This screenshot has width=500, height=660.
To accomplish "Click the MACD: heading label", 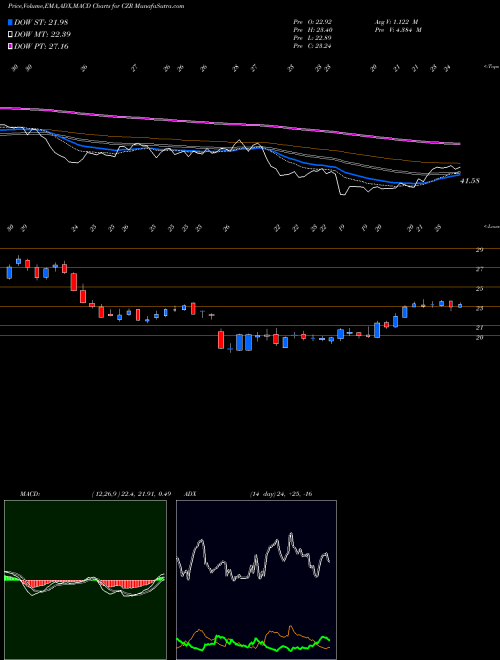I will [29, 494].
